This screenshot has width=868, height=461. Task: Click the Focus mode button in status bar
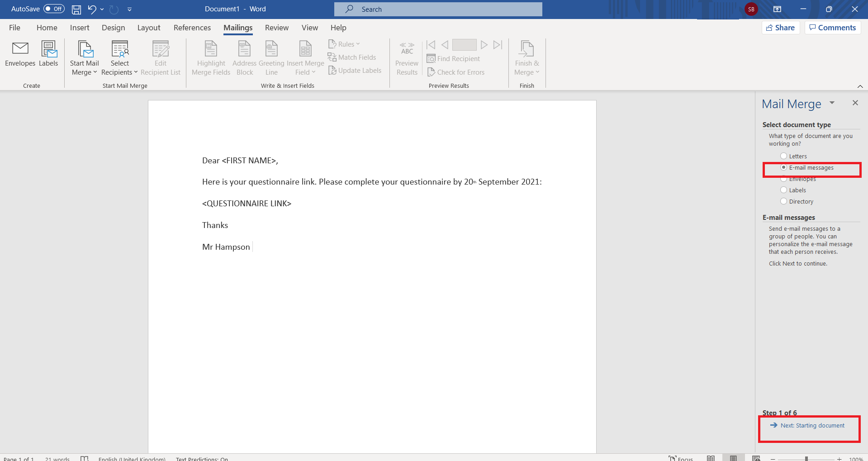(x=681, y=458)
